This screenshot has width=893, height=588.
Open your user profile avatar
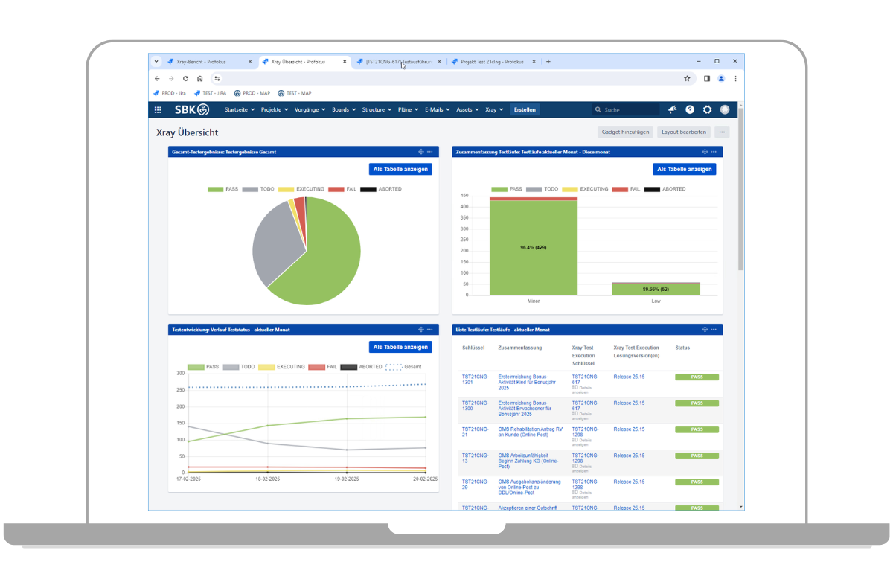(x=725, y=109)
